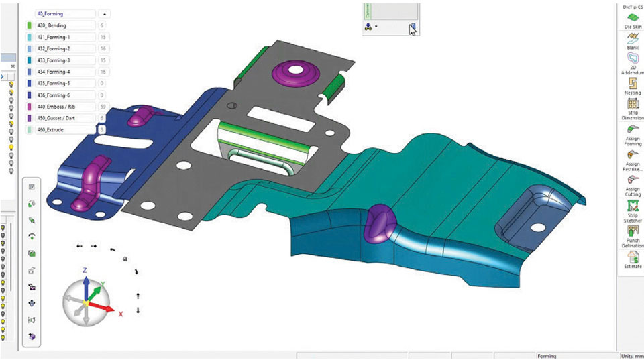Click the green 420_Bending color swatch
644x362 pixels.
point(29,25)
